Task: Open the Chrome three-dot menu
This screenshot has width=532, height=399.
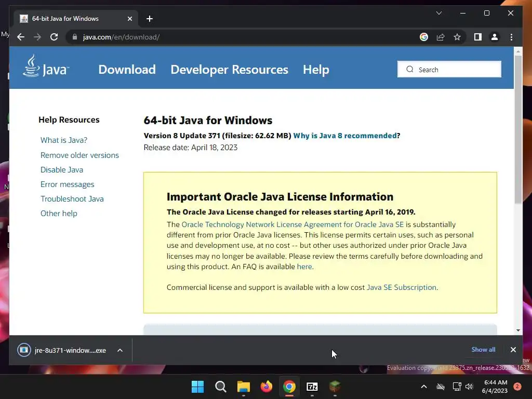Action: tap(511, 37)
